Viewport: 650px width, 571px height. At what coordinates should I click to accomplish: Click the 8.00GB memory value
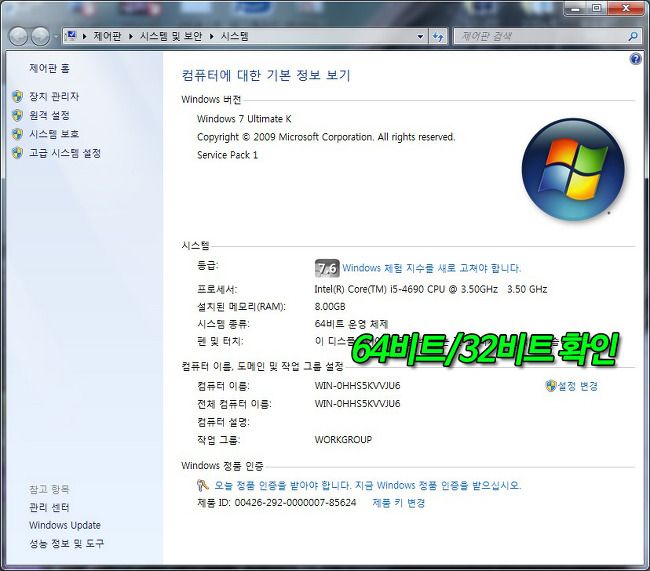[x=330, y=307]
